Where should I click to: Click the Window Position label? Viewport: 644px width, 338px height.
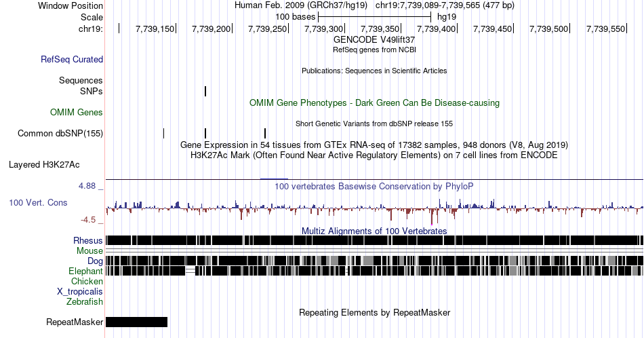pos(71,5)
